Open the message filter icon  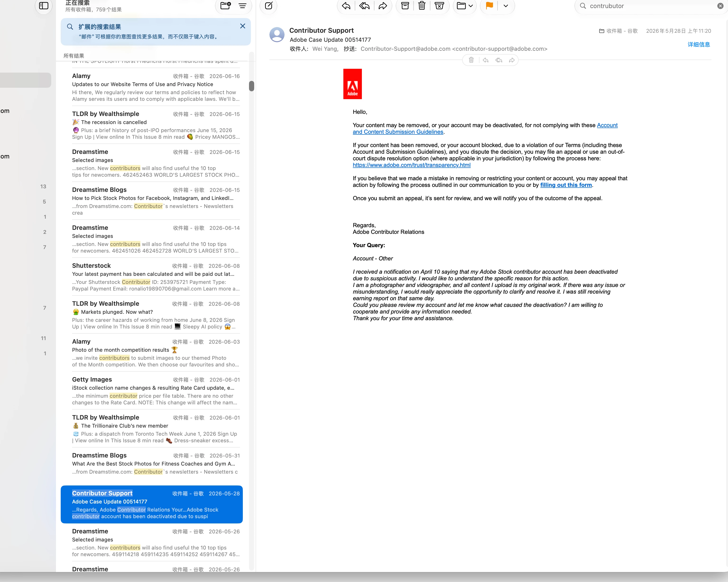(x=242, y=6)
